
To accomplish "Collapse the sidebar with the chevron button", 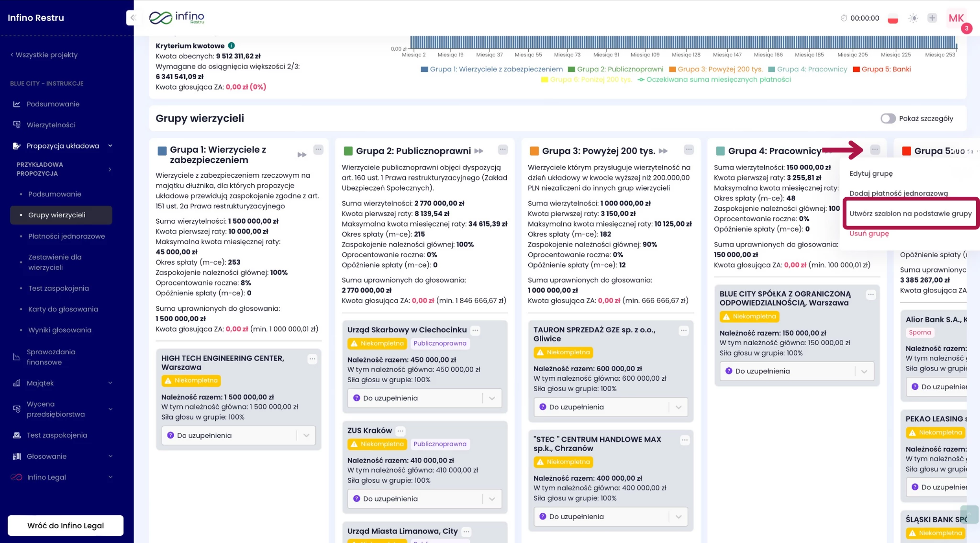I will pos(133,18).
